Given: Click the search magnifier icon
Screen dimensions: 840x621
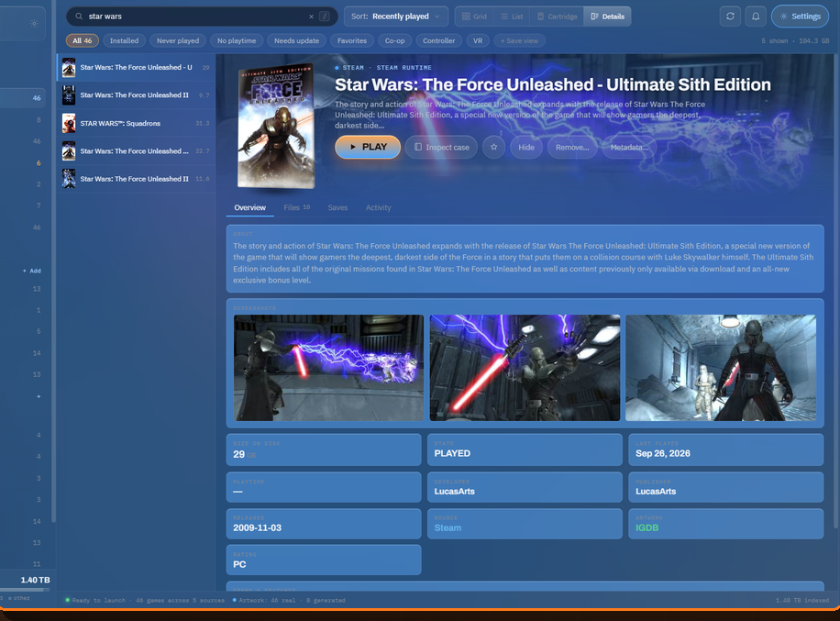Looking at the screenshot, I should coord(79,17).
